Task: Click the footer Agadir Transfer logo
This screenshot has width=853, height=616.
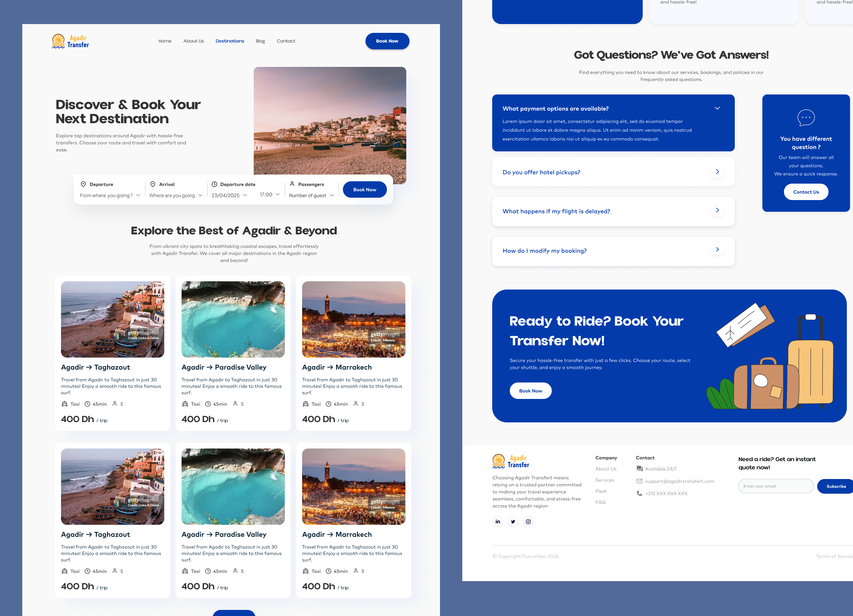Action: pyautogui.click(x=511, y=461)
